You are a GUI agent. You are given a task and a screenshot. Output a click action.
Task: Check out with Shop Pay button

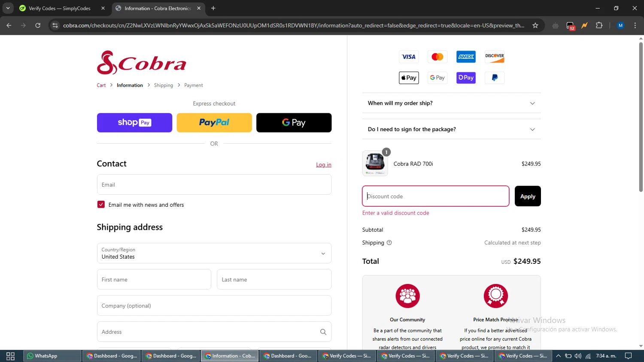click(x=134, y=123)
